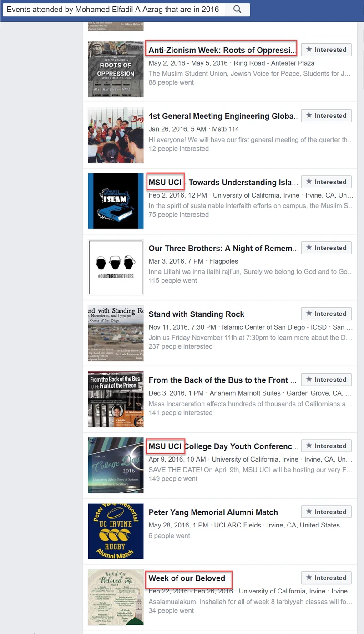Click '6 people went' text
Viewport: 364px width, 634px height.
click(169, 536)
